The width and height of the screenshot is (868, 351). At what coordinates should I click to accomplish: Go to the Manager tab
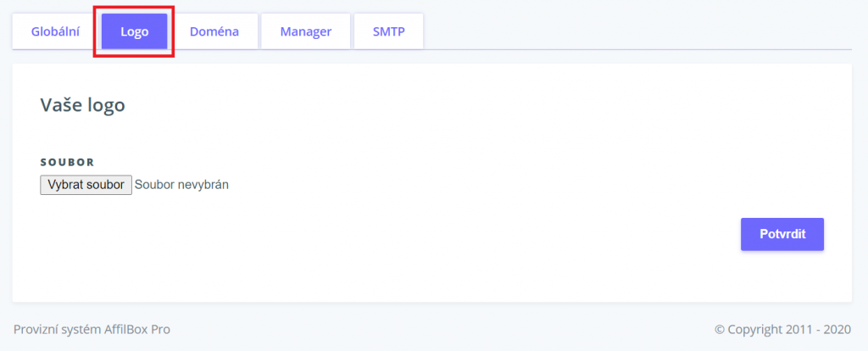[305, 32]
